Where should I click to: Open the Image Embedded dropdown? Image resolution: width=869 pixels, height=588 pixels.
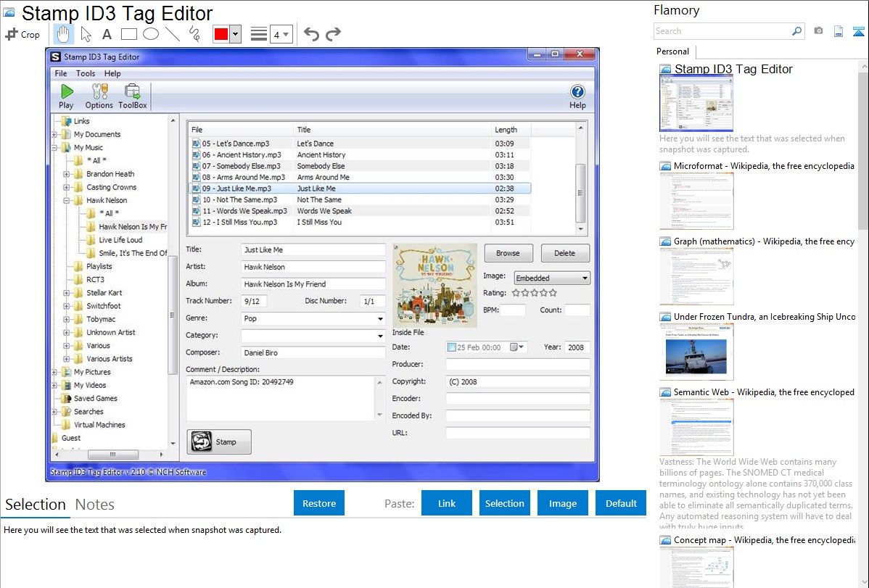pyautogui.click(x=552, y=278)
